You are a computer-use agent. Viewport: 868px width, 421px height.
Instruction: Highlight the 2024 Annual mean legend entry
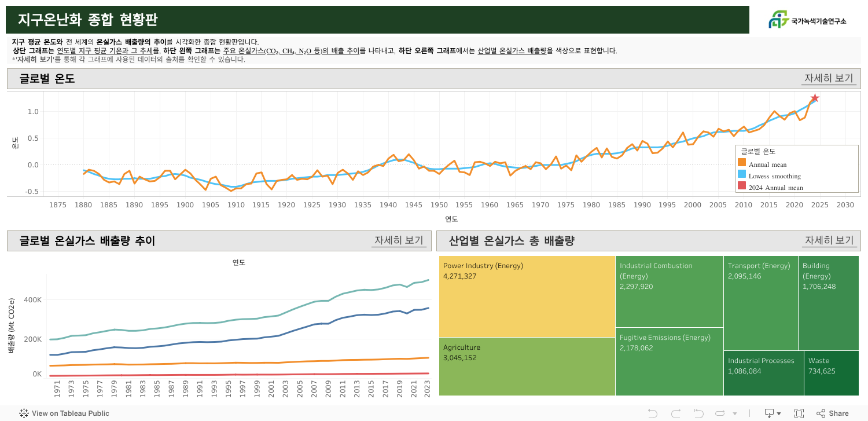point(775,188)
